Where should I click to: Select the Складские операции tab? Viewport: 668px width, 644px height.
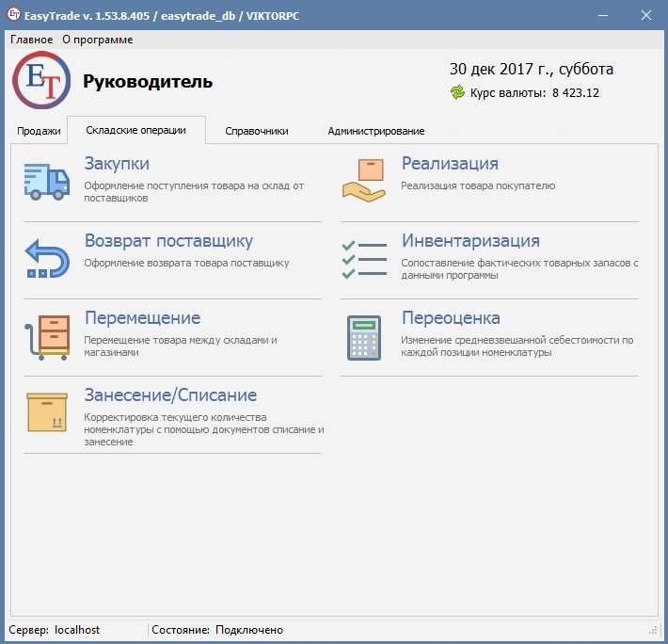point(135,130)
